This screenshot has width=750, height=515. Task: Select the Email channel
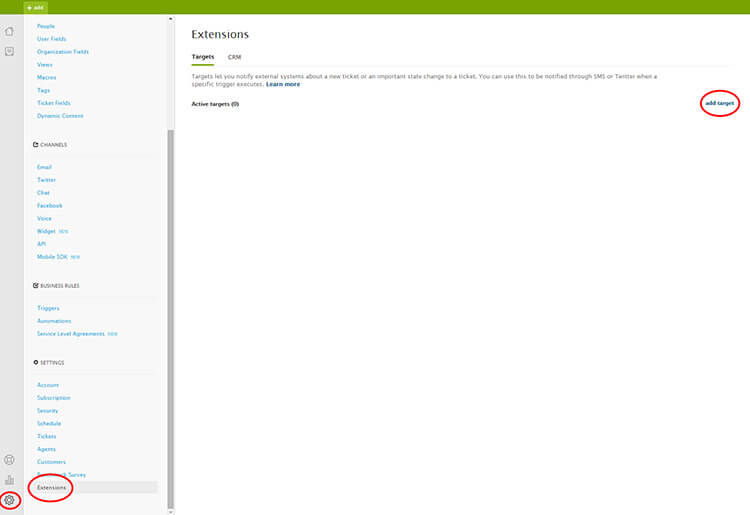click(44, 167)
